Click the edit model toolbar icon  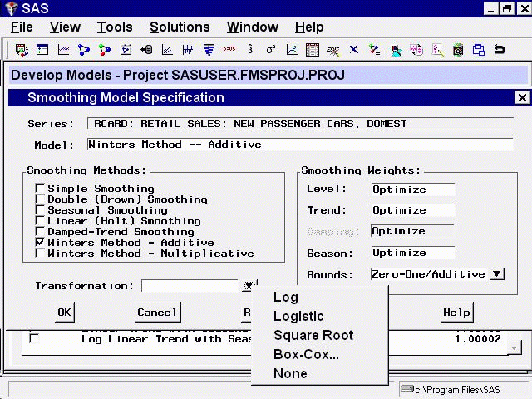[x=333, y=51]
